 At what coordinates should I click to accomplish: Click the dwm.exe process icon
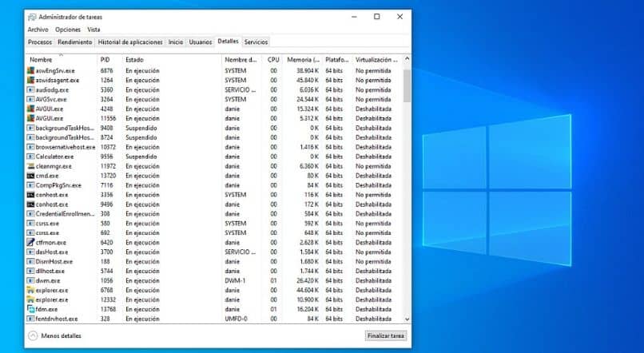(x=30, y=281)
